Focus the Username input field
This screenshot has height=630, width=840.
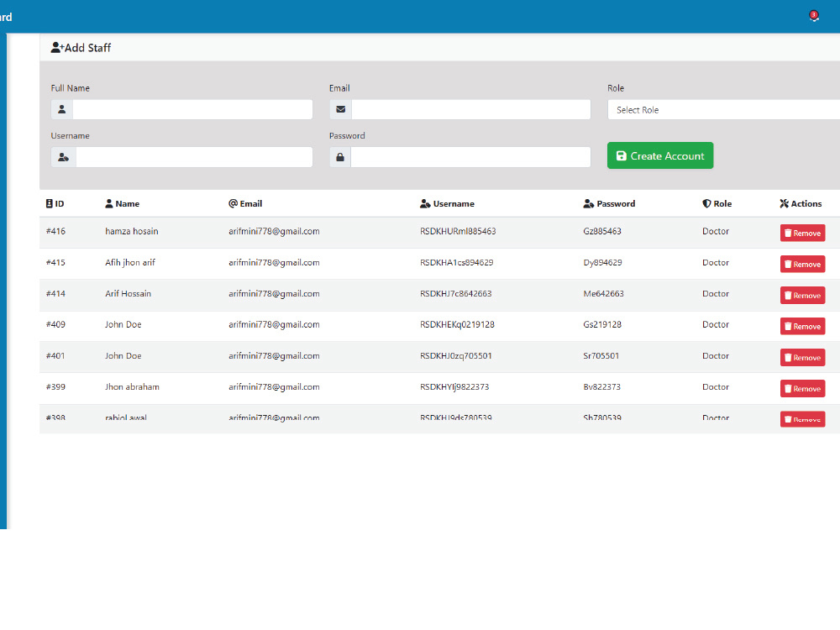pyautogui.click(x=194, y=157)
